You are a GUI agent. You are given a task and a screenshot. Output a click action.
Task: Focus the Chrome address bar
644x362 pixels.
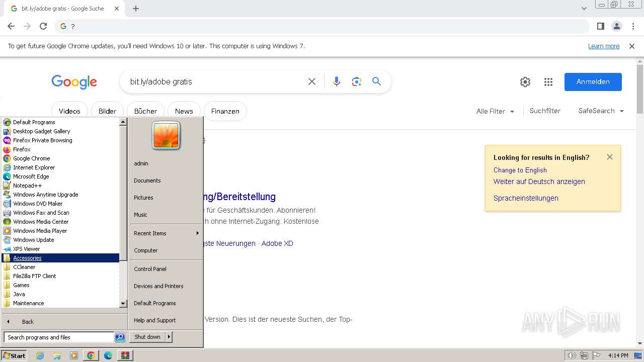point(322,26)
